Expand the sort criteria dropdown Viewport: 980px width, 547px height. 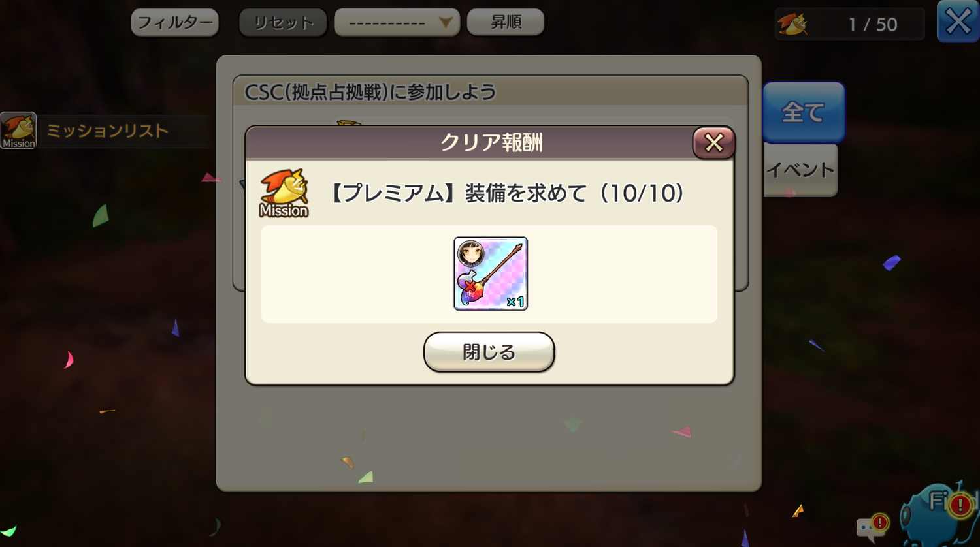[x=397, y=23]
